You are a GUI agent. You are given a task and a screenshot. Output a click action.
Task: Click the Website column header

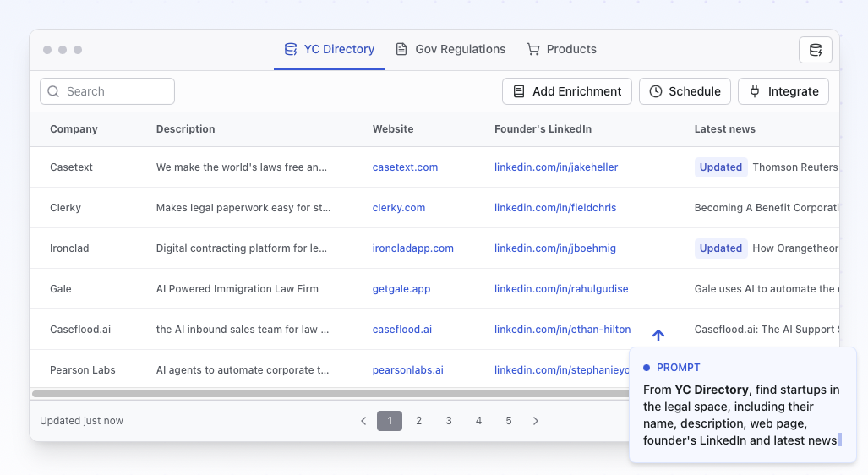click(393, 129)
